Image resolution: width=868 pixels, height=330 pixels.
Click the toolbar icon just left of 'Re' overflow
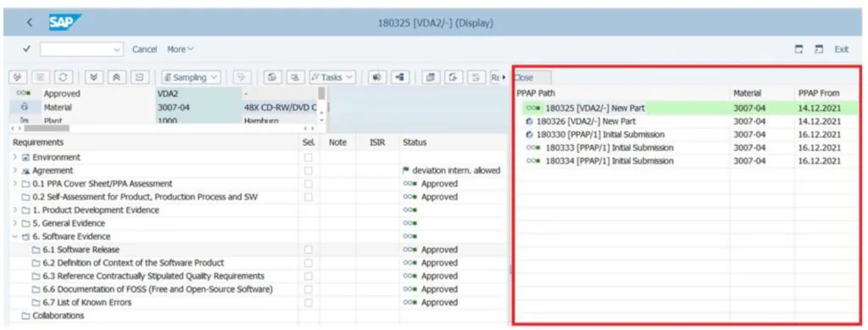476,77
